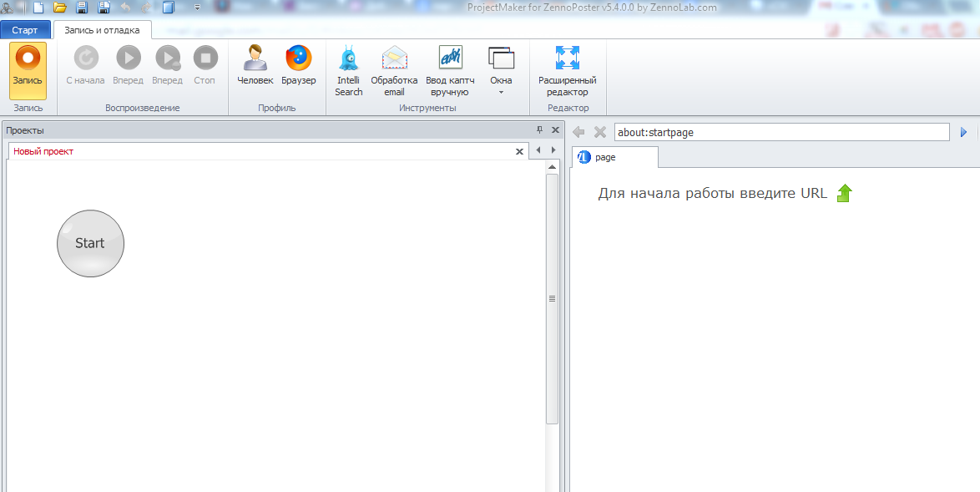Click the green up arrow on start page

click(845, 193)
